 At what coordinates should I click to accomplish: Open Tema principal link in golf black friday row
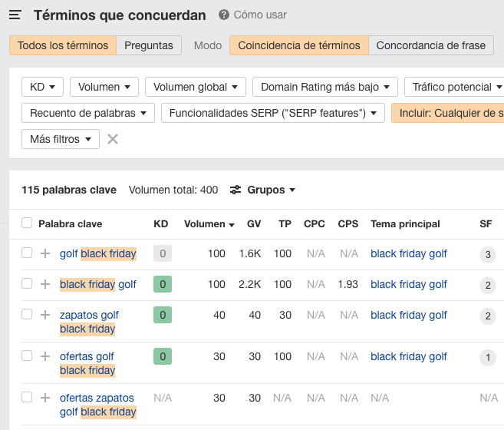tap(409, 253)
